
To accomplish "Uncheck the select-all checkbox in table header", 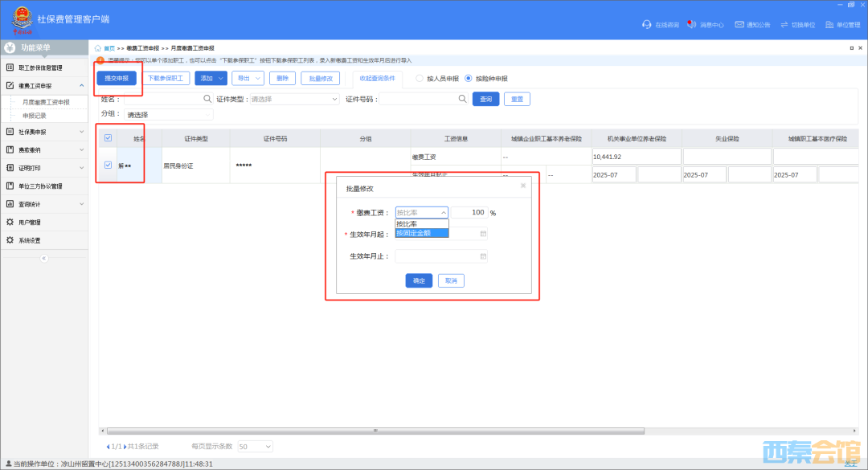I will (108, 138).
